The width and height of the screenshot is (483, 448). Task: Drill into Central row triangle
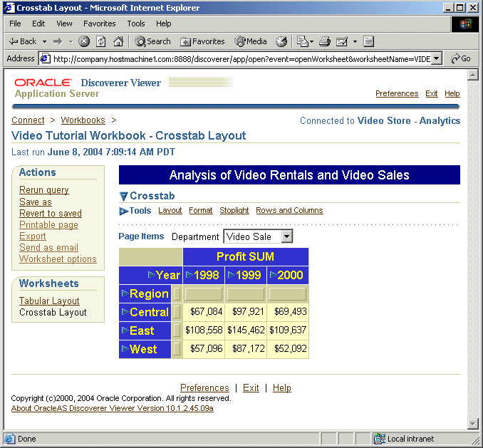click(125, 311)
